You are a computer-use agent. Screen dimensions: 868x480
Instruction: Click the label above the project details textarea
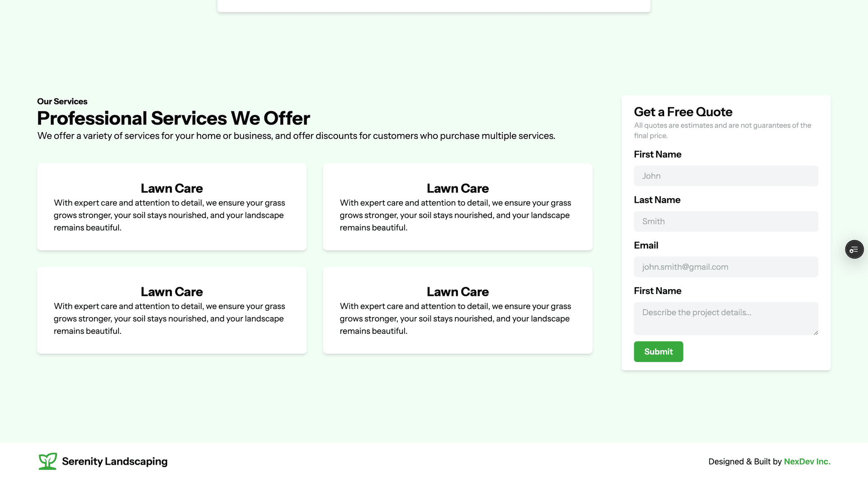click(657, 291)
